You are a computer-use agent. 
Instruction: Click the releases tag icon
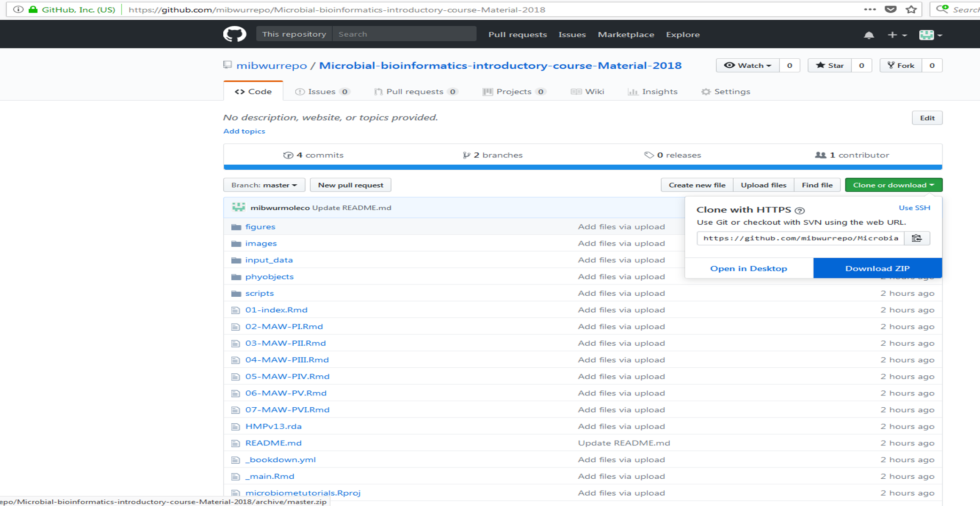click(x=649, y=155)
